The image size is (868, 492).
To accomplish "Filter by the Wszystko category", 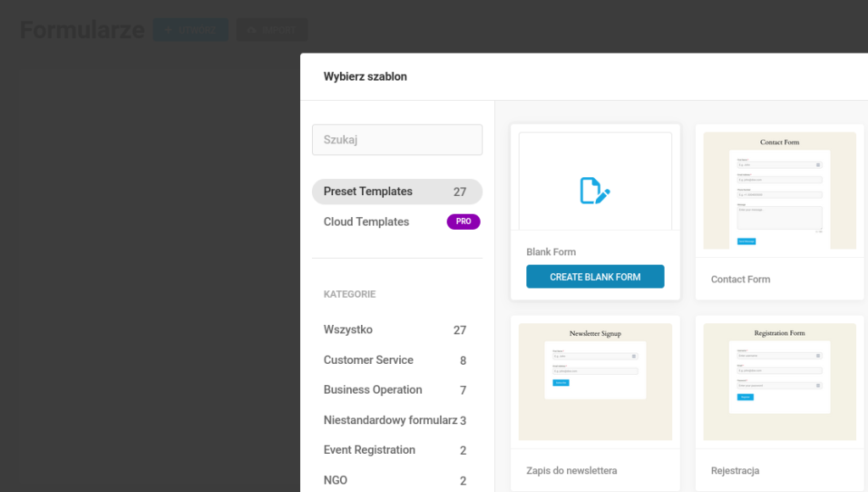I will (395, 330).
